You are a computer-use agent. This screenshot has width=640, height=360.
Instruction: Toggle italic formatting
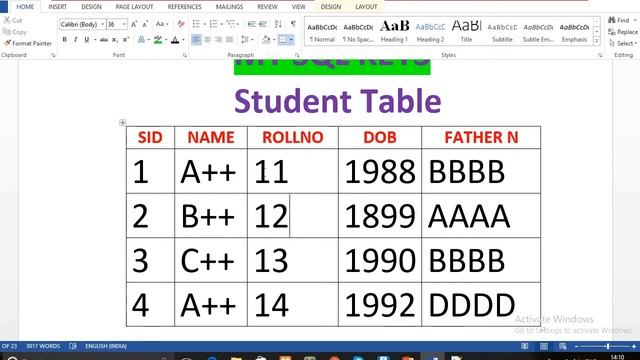[x=76, y=40]
